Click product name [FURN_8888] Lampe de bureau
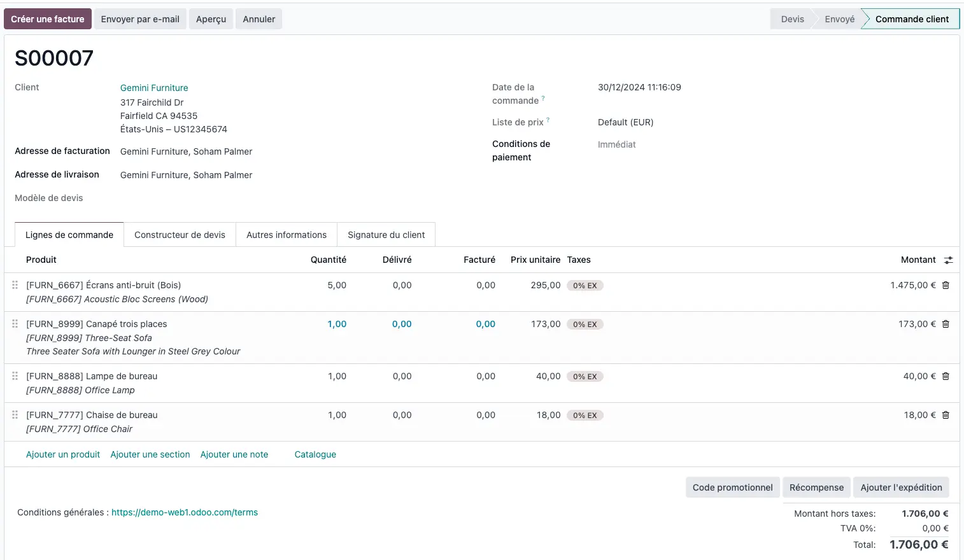964x560 pixels. pos(92,376)
